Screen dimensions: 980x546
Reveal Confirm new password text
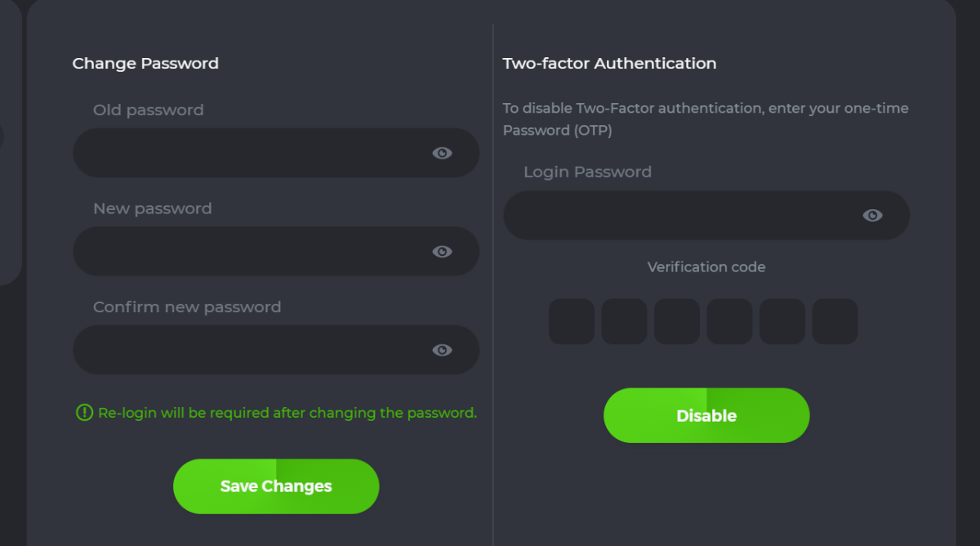point(442,350)
